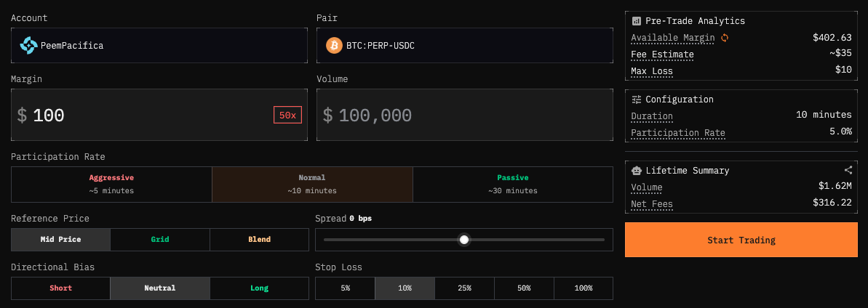Click the Lifetime Summary share icon
This screenshot has height=308, width=868.
pos(848,170)
